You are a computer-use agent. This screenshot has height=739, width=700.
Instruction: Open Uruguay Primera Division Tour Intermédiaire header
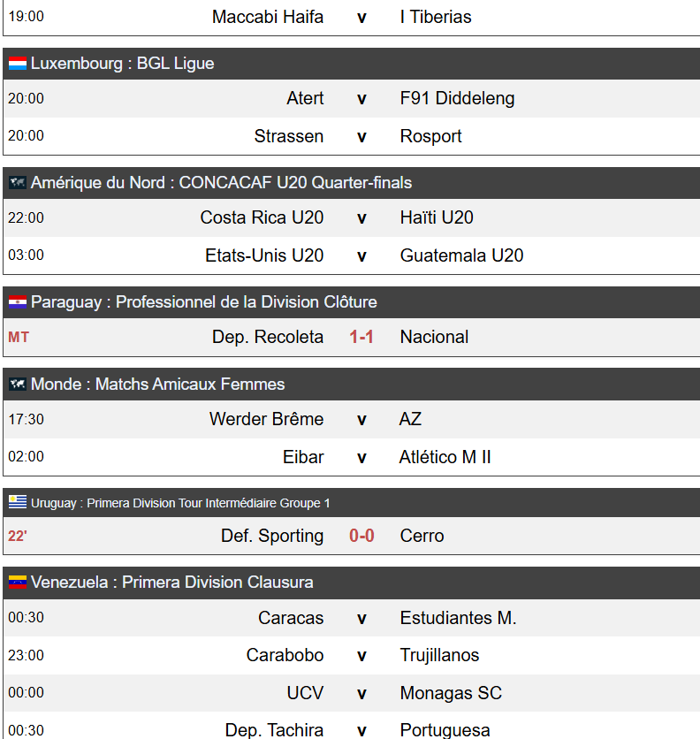coord(352,503)
